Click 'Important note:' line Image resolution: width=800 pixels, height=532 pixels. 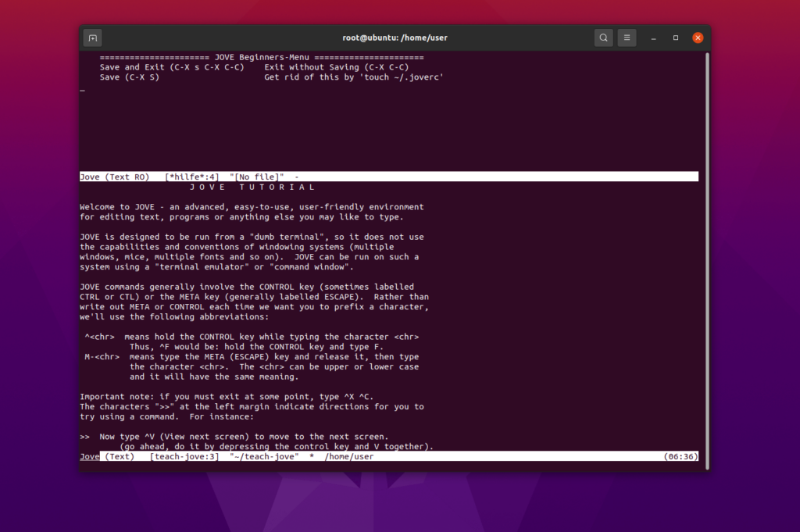[x=227, y=397]
